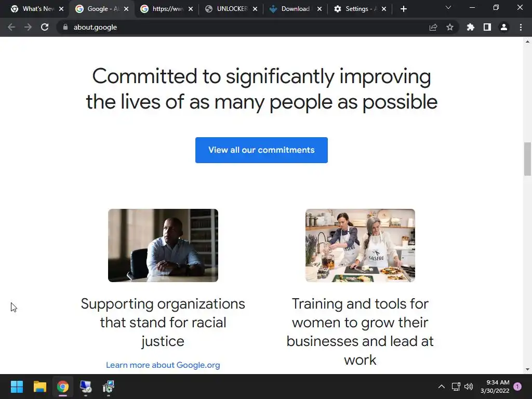Click the scrollbar up arrow
This screenshot has width=532, height=399.
click(x=527, y=42)
